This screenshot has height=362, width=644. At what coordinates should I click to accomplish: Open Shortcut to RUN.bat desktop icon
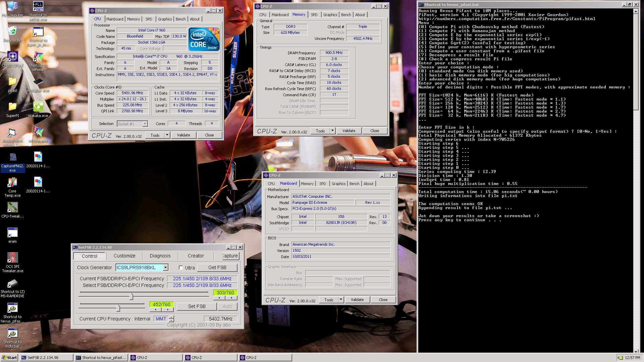(x=12, y=338)
